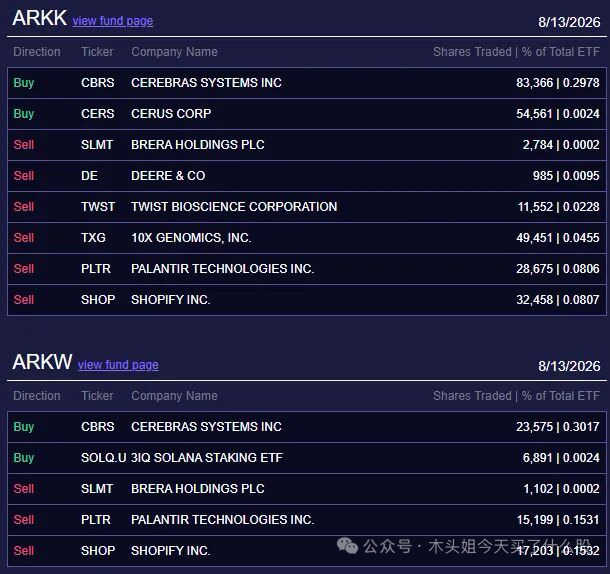Click SHOPIFY INC. in the ARKK table
This screenshot has height=574, width=610.
coord(171,300)
